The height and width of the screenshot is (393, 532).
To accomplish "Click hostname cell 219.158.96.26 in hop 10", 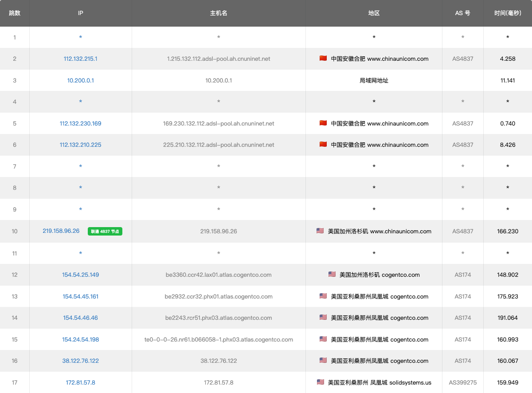I will tap(219, 231).
